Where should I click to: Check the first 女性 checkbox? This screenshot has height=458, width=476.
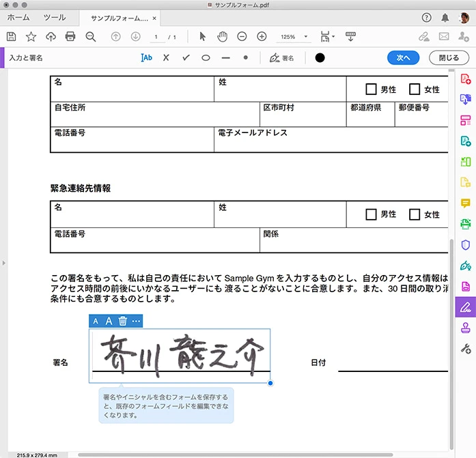[415, 89]
